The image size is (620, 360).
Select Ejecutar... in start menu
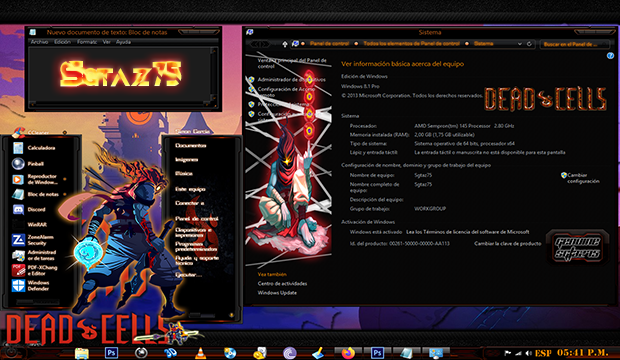pos(189,275)
